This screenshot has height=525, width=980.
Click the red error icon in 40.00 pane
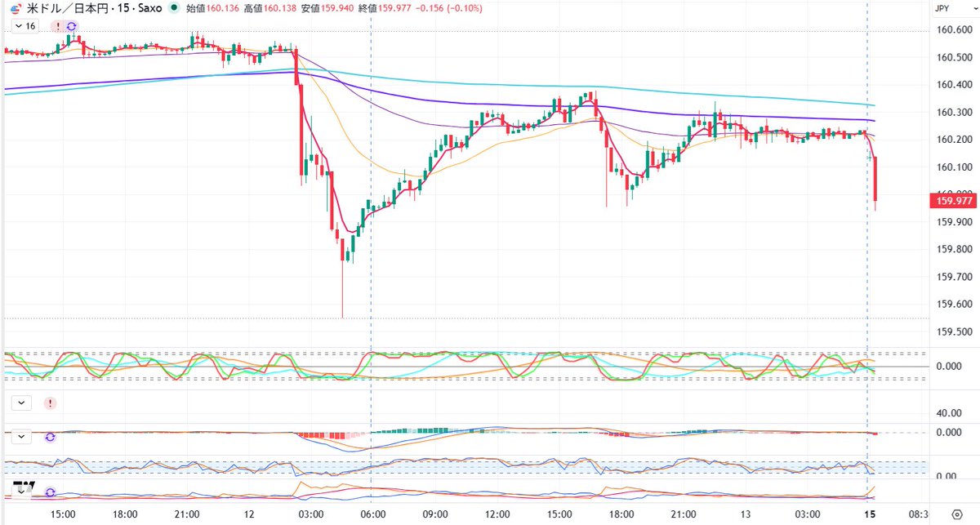[x=51, y=403]
